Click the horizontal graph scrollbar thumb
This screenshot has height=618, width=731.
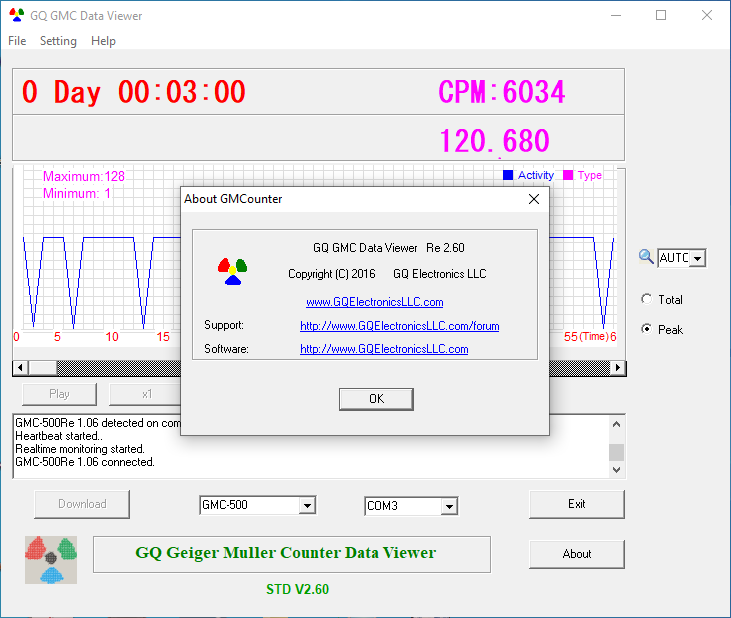[x=42, y=368]
